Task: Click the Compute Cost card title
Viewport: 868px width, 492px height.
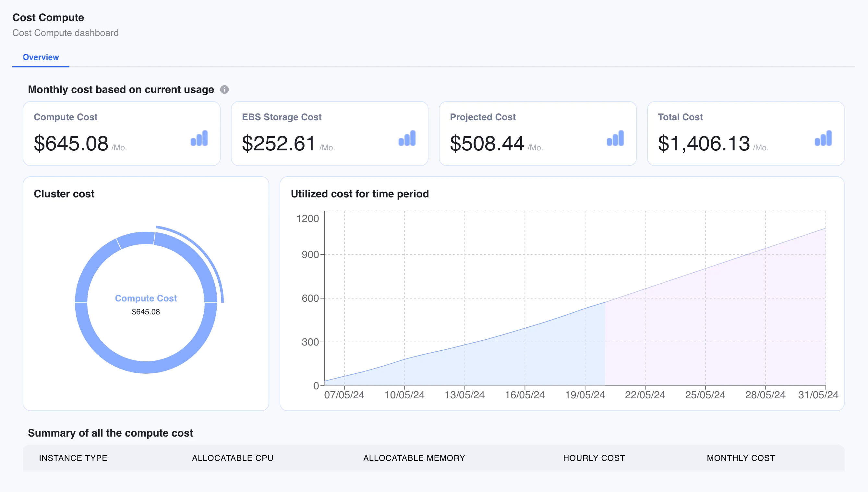Action: point(66,117)
